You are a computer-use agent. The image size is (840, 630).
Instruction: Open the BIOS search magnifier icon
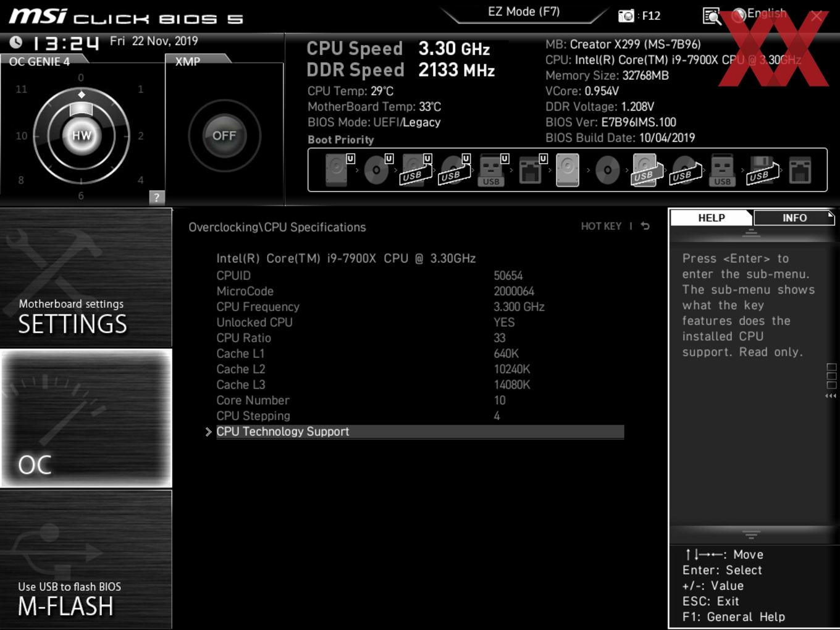tap(712, 16)
